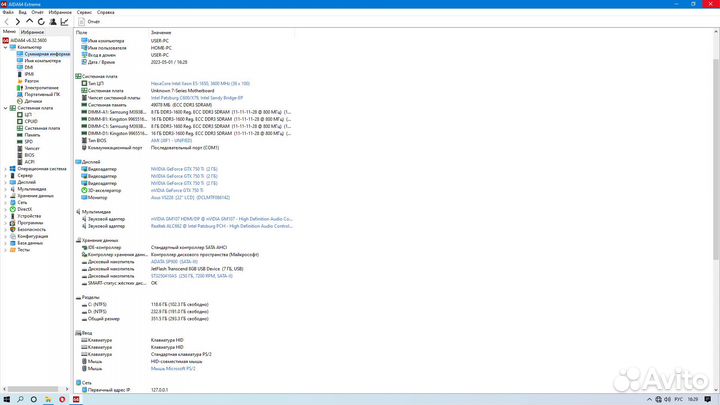The height and width of the screenshot is (405, 720).
Task: Open the Realtek ALC662 audio adapter link
Action: pyautogui.click(x=222, y=226)
